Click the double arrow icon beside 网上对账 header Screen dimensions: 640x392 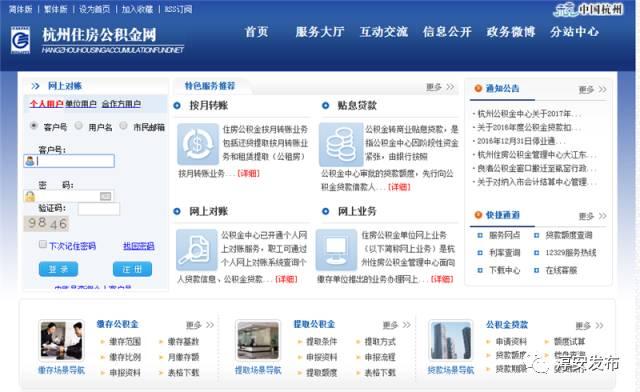coord(36,86)
